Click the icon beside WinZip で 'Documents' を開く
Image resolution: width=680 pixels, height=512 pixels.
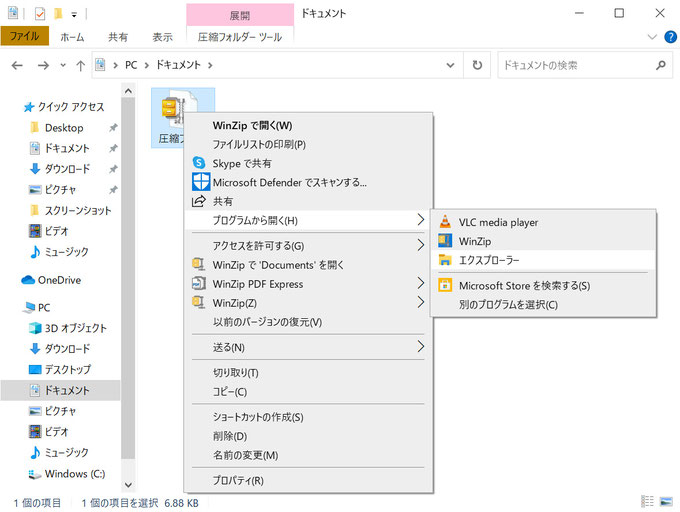click(199, 264)
